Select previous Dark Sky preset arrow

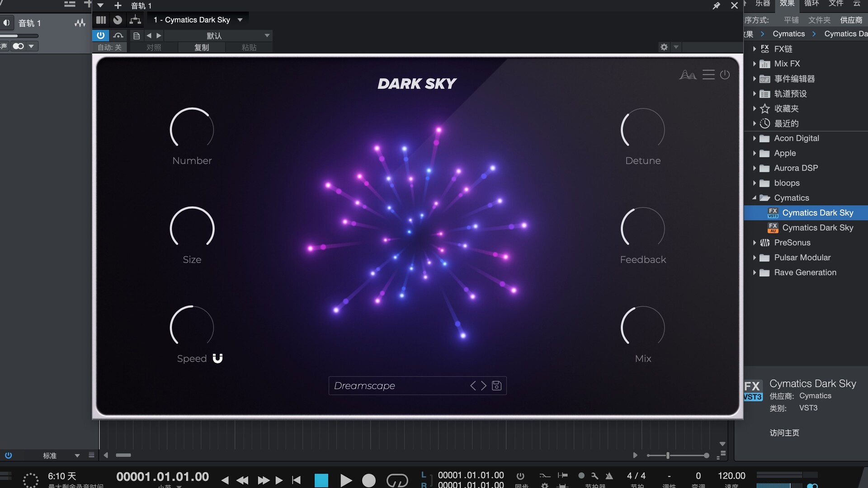pyautogui.click(x=473, y=385)
